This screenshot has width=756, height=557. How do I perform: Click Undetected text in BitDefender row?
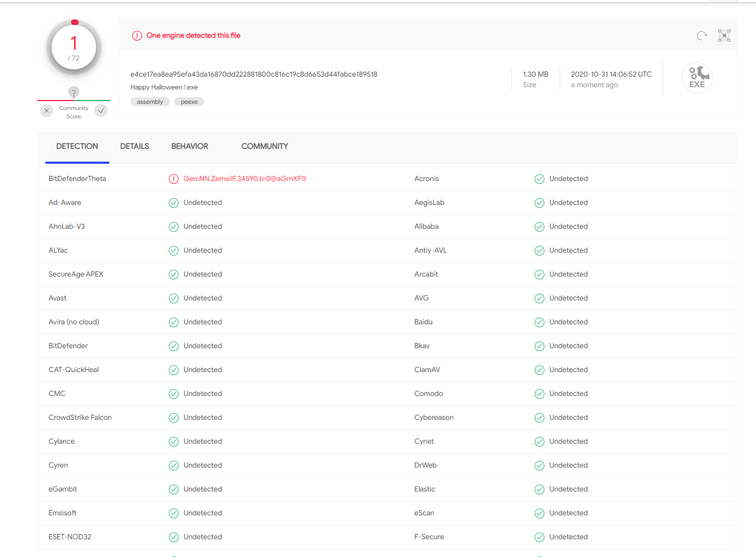[203, 346]
